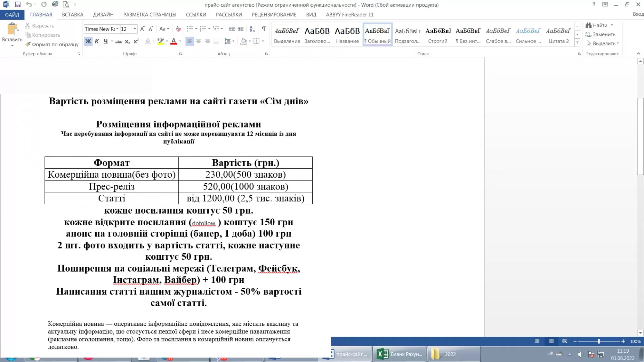This screenshot has height=362, width=644.
Task: Toggle the show paragraph marks icon
Action: click(263, 29)
